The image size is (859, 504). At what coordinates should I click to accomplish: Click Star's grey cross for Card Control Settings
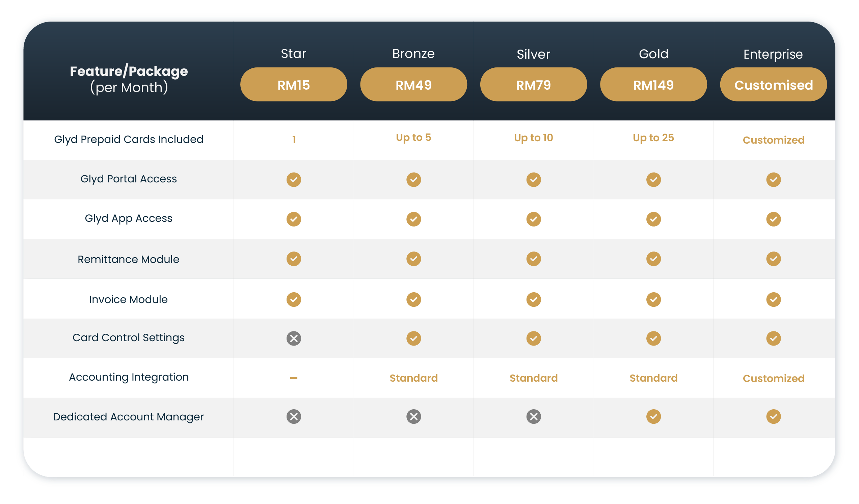294,338
